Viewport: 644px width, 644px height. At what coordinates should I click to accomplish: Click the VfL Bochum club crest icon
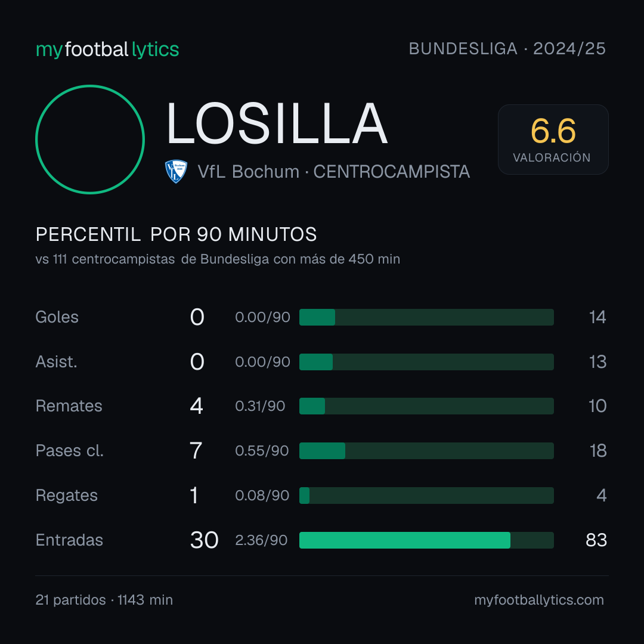(x=176, y=171)
